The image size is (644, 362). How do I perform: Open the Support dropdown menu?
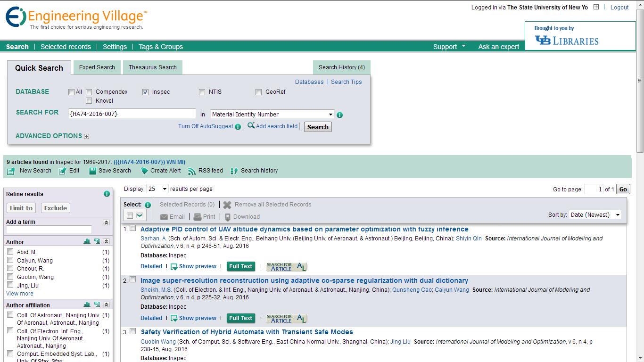pos(449,47)
